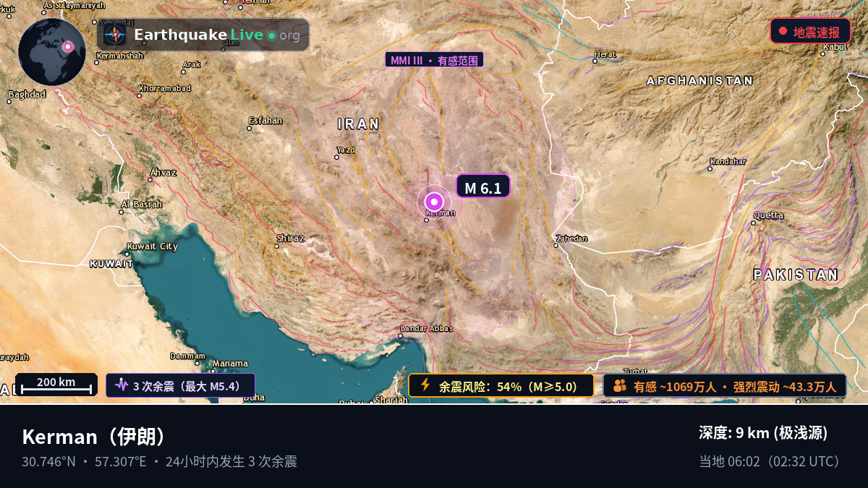Screen dimensions: 868x488
Task: Click the 余震风险: 54% badge
Action: (501, 385)
